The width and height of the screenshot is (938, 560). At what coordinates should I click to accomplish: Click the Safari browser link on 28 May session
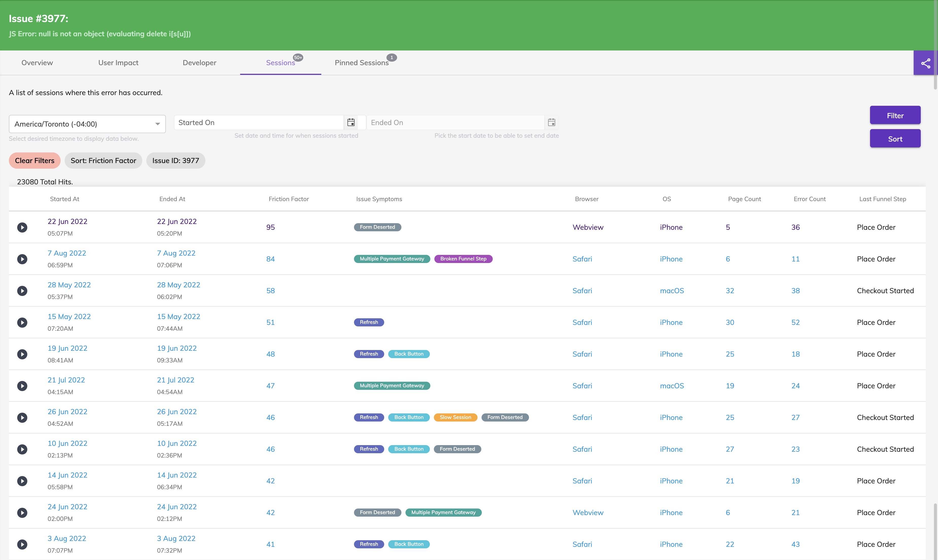point(582,291)
